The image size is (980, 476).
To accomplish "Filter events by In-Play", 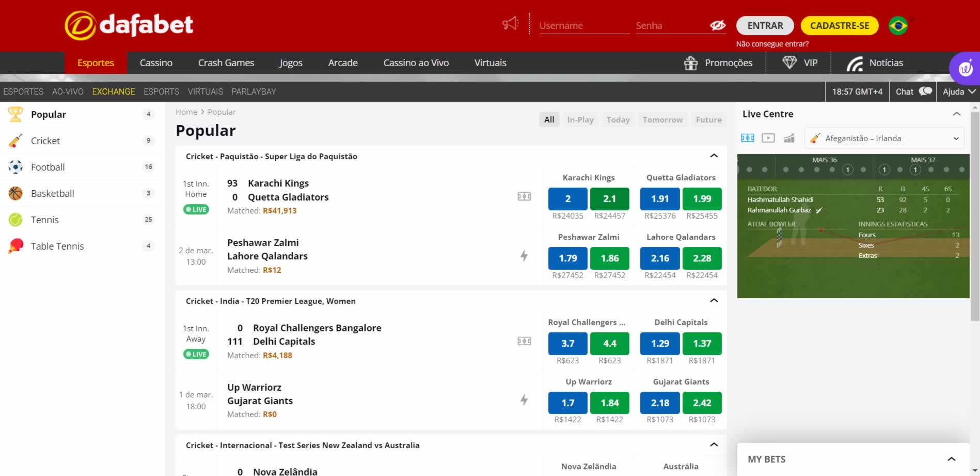I will (580, 119).
